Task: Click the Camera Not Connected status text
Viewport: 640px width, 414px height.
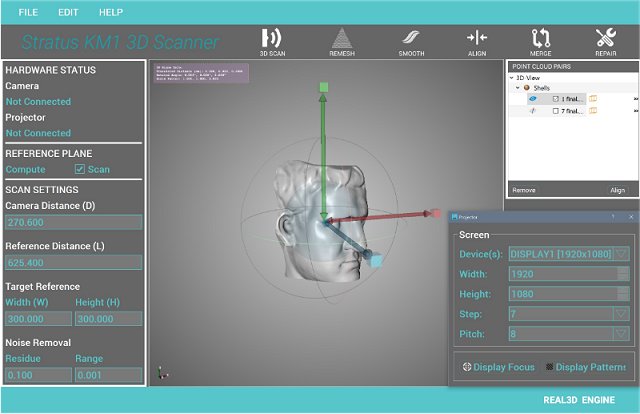Action: pos(38,101)
